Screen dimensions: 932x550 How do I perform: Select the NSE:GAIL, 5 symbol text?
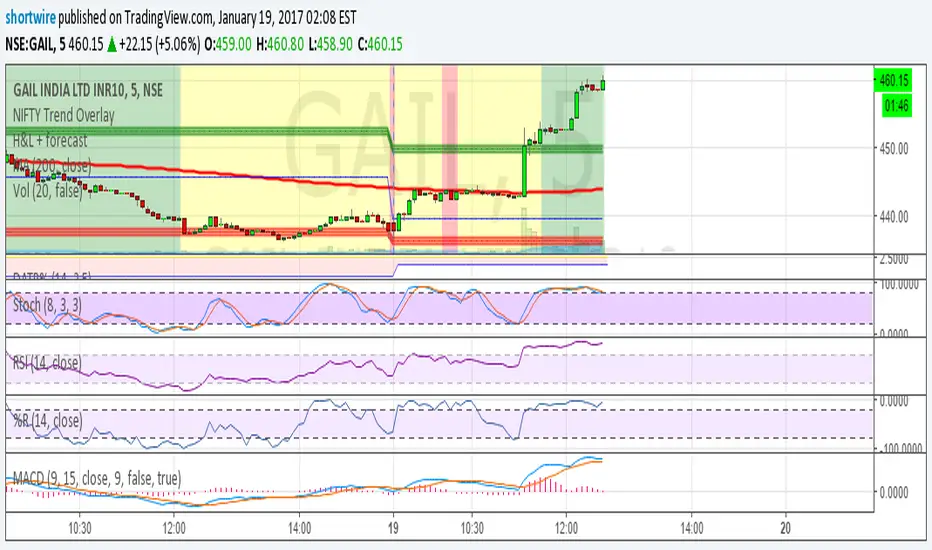coord(35,45)
